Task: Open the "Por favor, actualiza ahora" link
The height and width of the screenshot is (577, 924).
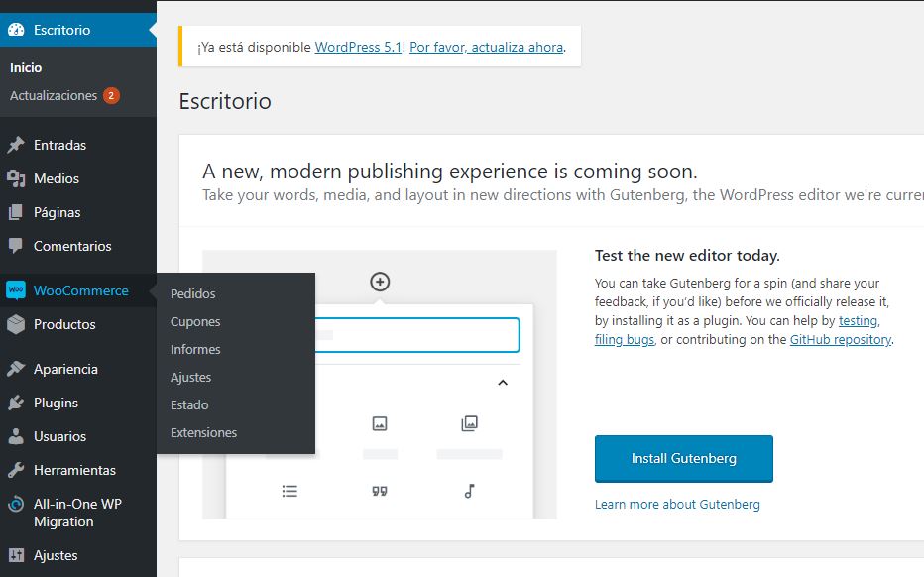Action: pyautogui.click(x=485, y=47)
